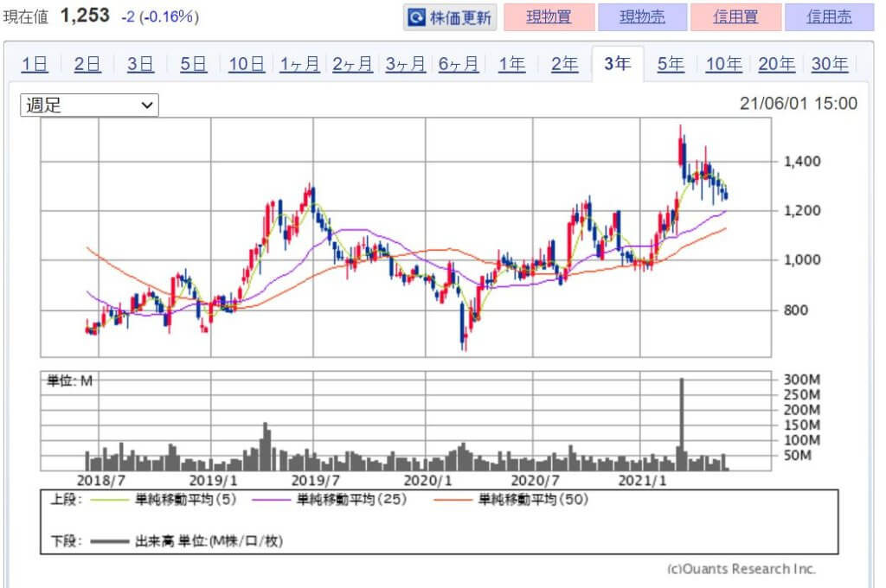This screenshot has width=886, height=588.
Task: Show the 10年 chart range
Action: click(724, 64)
